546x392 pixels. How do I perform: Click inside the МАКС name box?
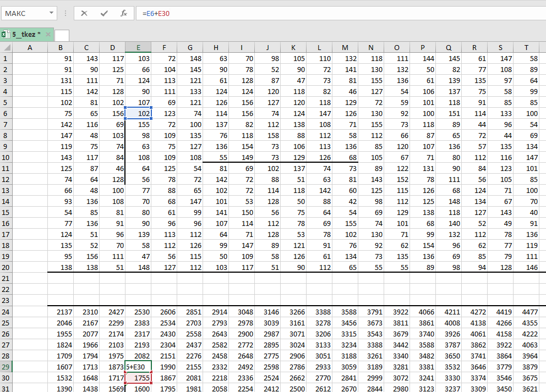[x=25, y=13]
